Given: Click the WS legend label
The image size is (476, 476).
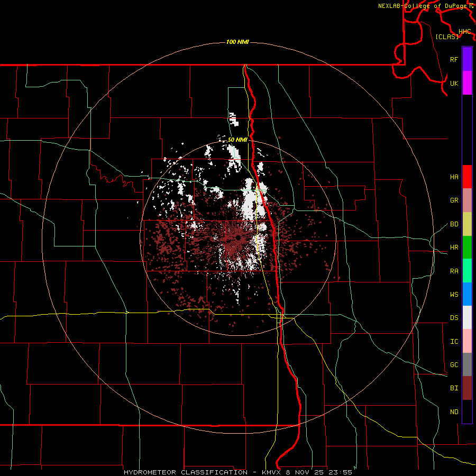Looking at the screenshot, I should (x=454, y=295).
